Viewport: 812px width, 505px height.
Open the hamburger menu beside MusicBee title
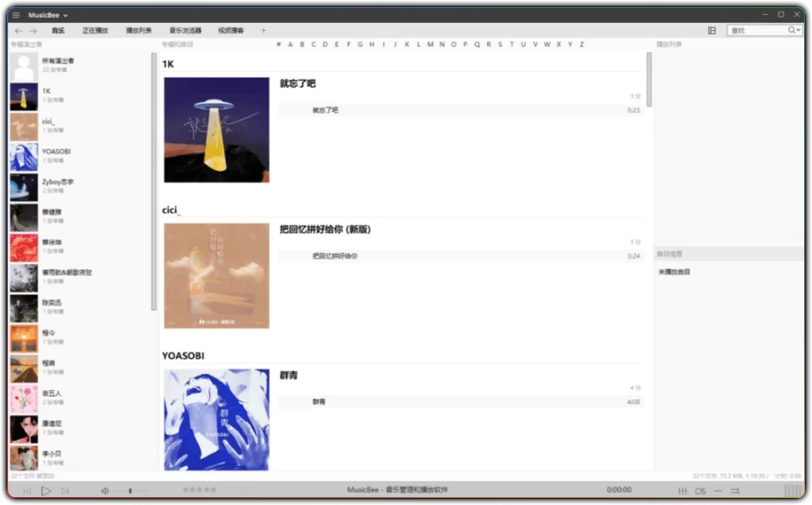click(x=15, y=14)
